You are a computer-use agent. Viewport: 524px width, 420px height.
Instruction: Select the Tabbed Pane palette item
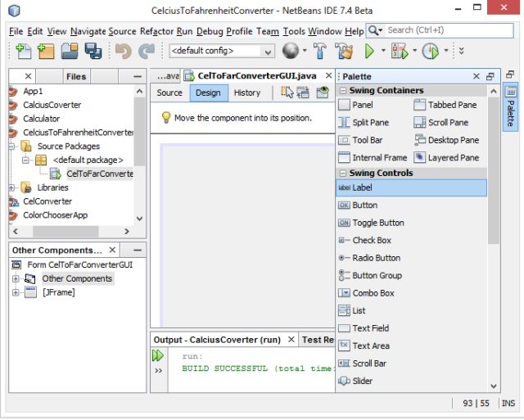click(445, 105)
